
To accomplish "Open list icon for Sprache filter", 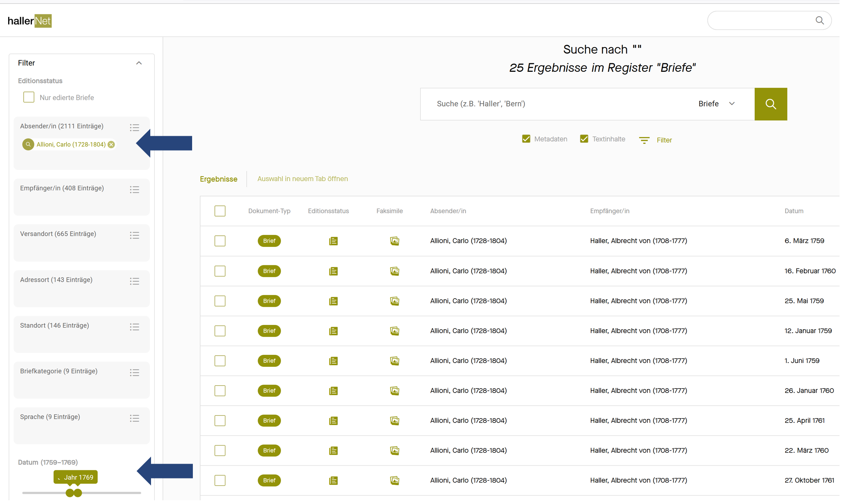I will pos(134,419).
